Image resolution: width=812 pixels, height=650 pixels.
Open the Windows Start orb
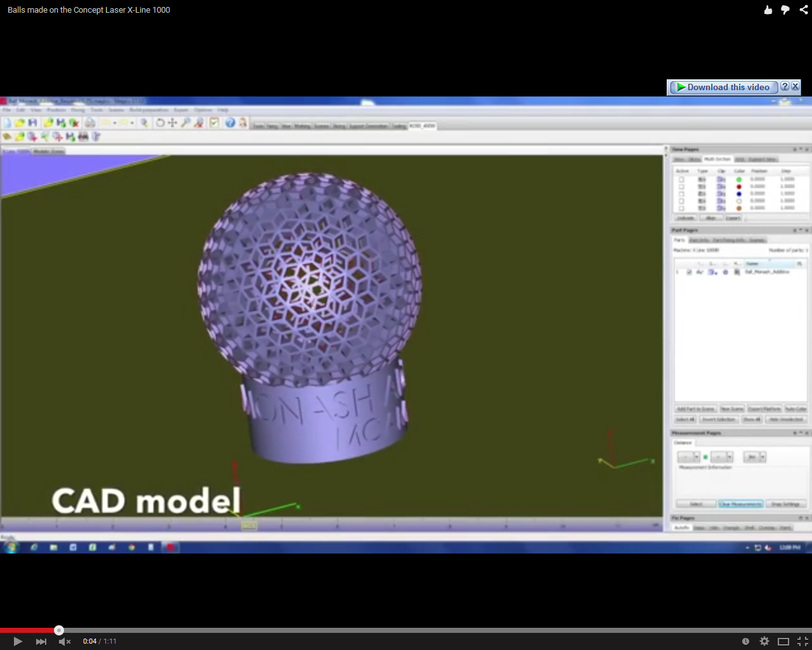coord(11,547)
